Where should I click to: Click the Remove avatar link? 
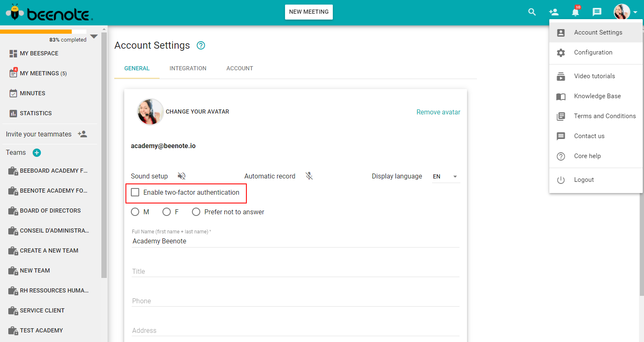(438, 112)
